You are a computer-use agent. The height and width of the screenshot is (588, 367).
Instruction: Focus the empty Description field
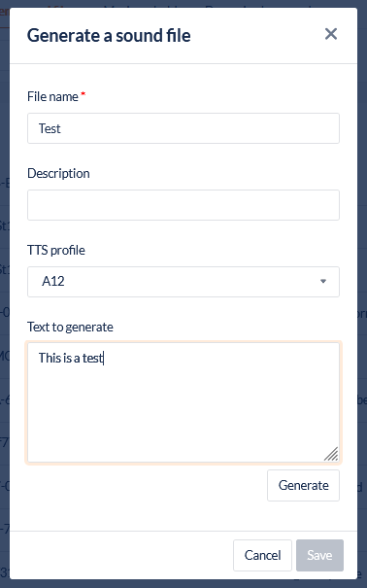[x=183, y=205]
